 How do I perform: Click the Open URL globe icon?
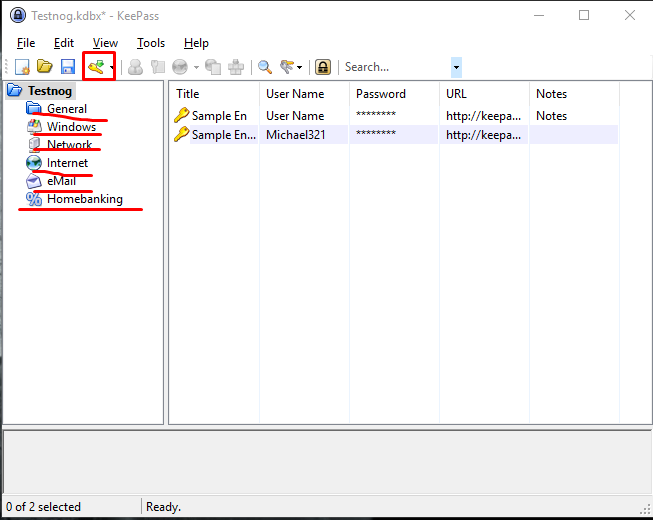tap(180, 67)
